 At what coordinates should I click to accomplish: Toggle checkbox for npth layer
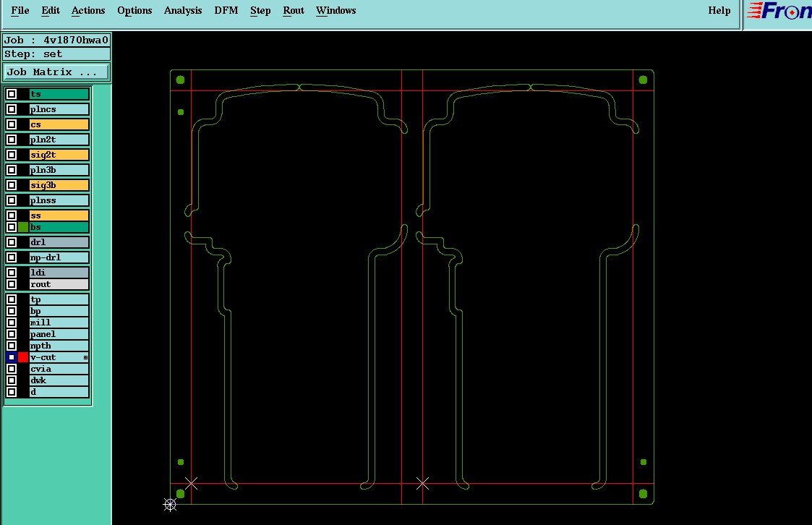[12, 346]
